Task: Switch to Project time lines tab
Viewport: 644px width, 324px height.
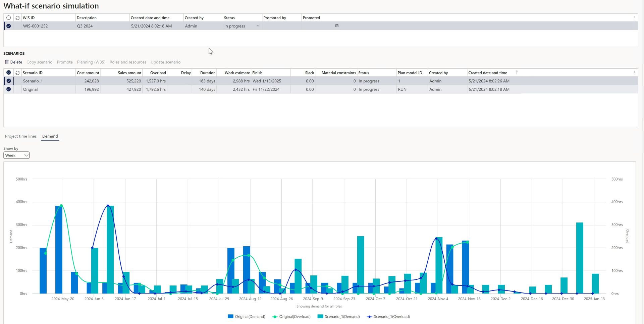Action: pyautogui.click(x=21, y=136)
